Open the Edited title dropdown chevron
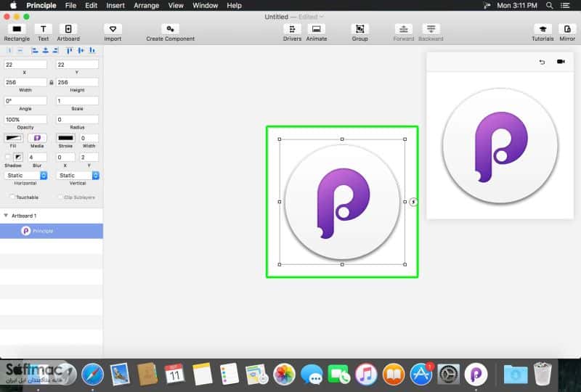Screen dimensions: 581x392 tap(322, 17)
